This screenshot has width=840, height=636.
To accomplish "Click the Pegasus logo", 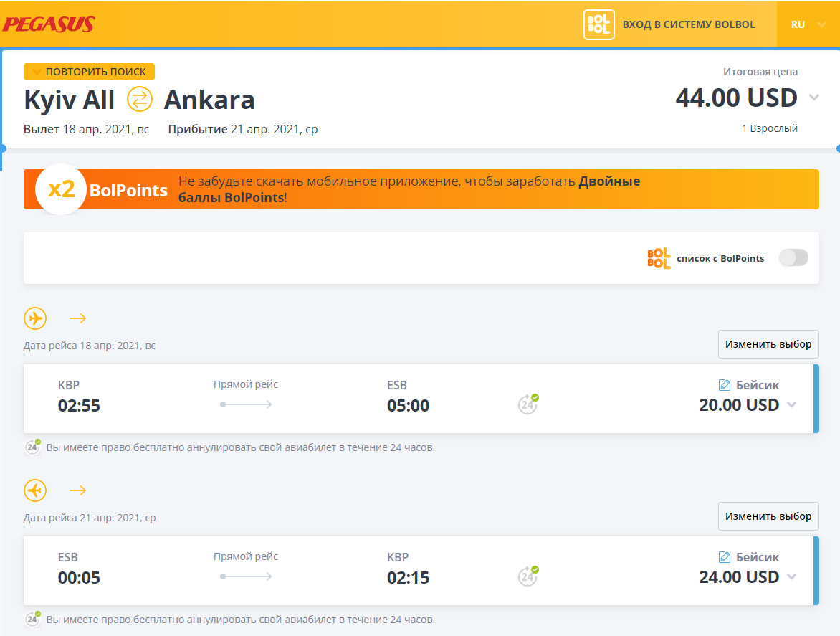I will tap(49, 24).
